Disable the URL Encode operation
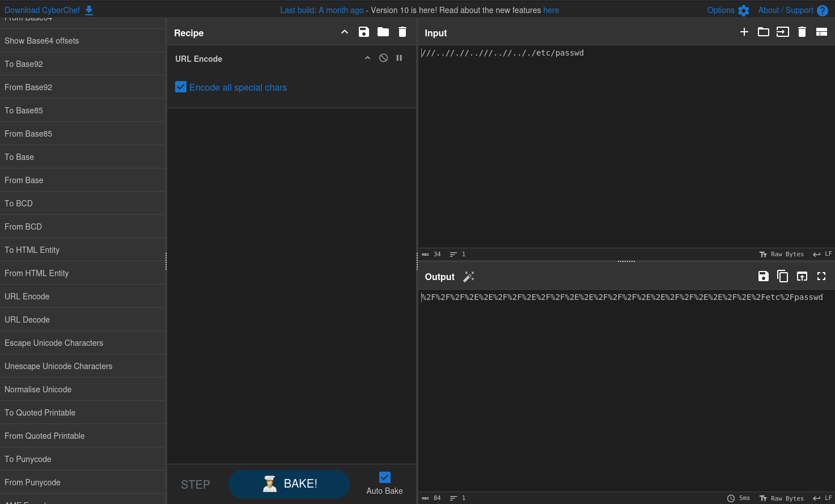The height and width of the screenshot is (504, 835). 384,58
